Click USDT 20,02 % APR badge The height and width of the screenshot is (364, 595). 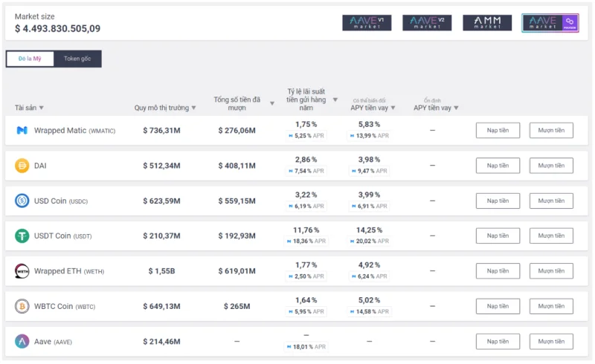369,241
